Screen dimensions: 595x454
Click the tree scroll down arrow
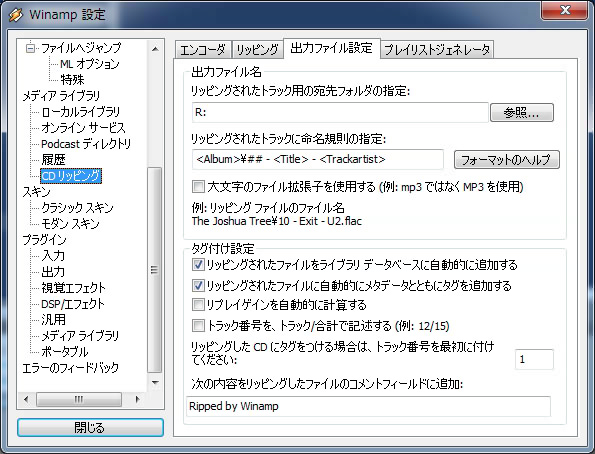(x=155, y=382)
